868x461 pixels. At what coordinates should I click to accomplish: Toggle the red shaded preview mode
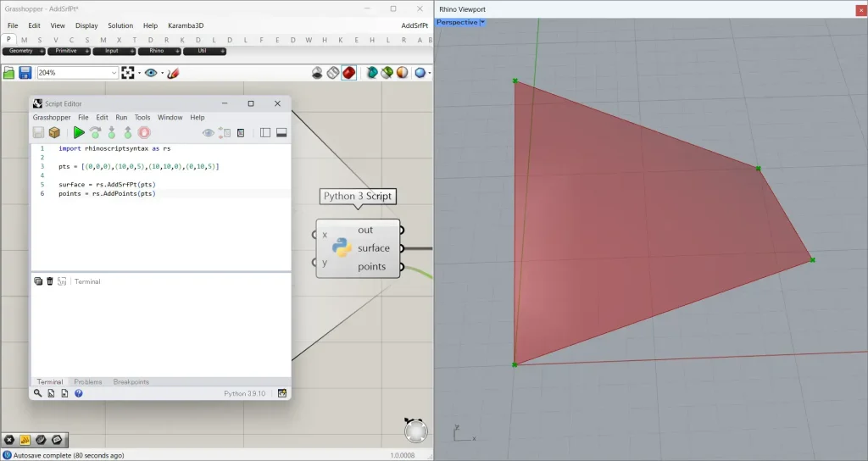pos(348,73)
